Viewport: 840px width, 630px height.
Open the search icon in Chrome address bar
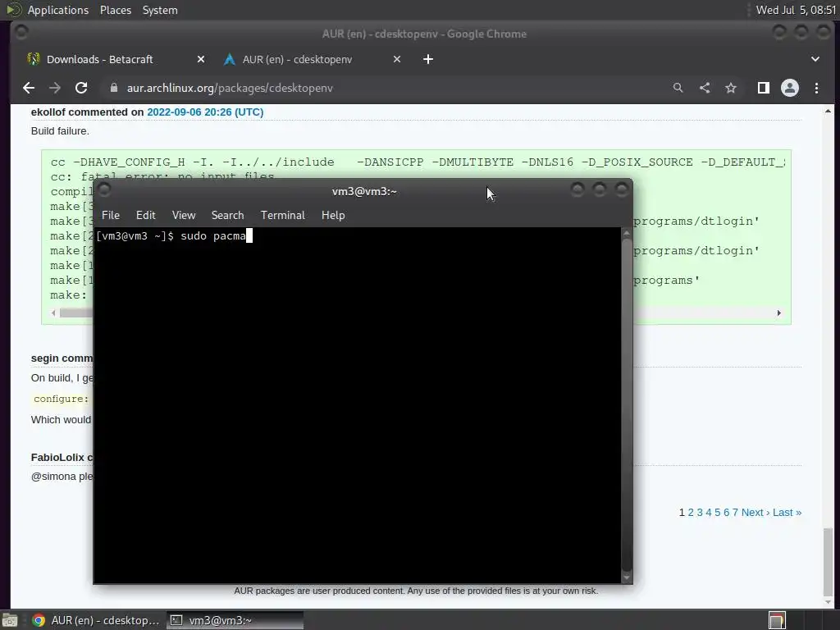pos(678,88)
